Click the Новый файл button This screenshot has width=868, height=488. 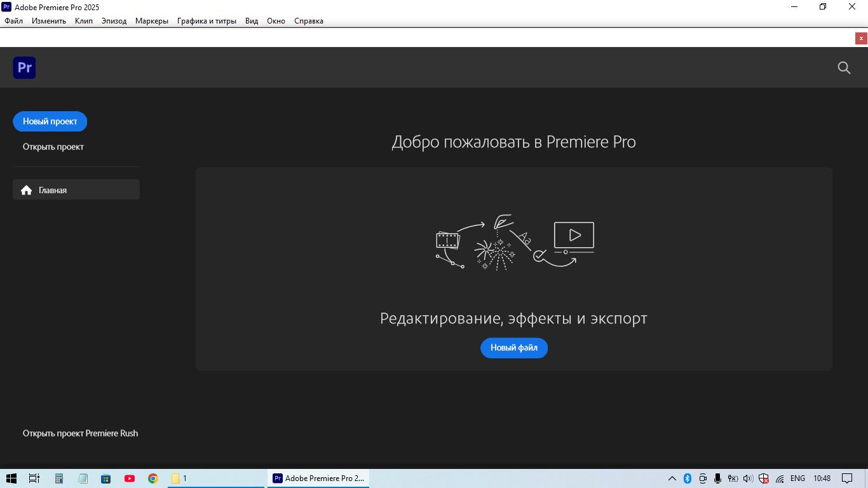tap(514, 348)
